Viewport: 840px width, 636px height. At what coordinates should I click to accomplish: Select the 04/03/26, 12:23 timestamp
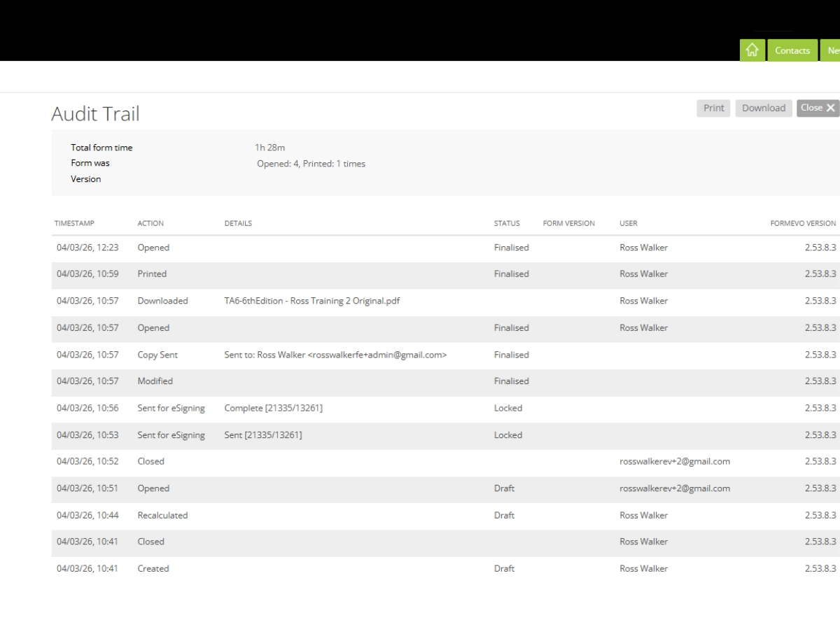(87, 248)
